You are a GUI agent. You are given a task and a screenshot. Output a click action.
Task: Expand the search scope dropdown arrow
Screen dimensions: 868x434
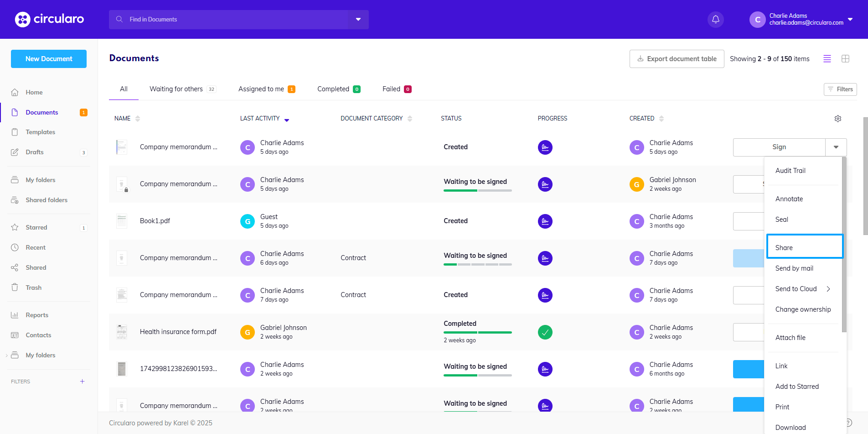click(358, 20)
